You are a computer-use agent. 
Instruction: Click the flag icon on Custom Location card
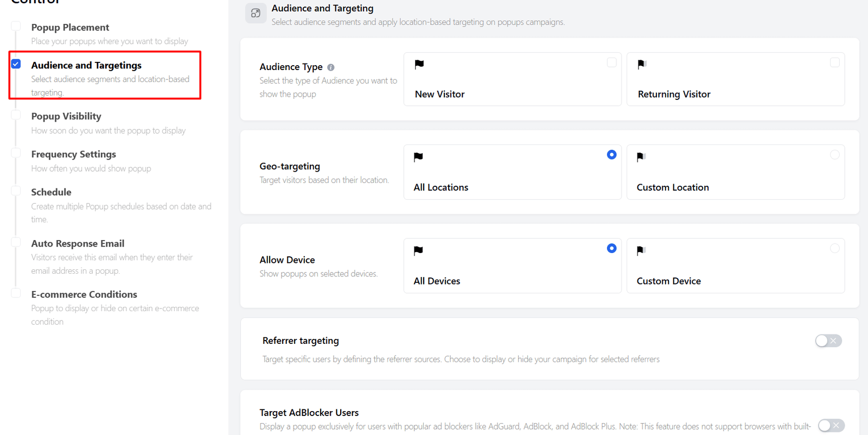pyautogui.click(x=641, y=157)
